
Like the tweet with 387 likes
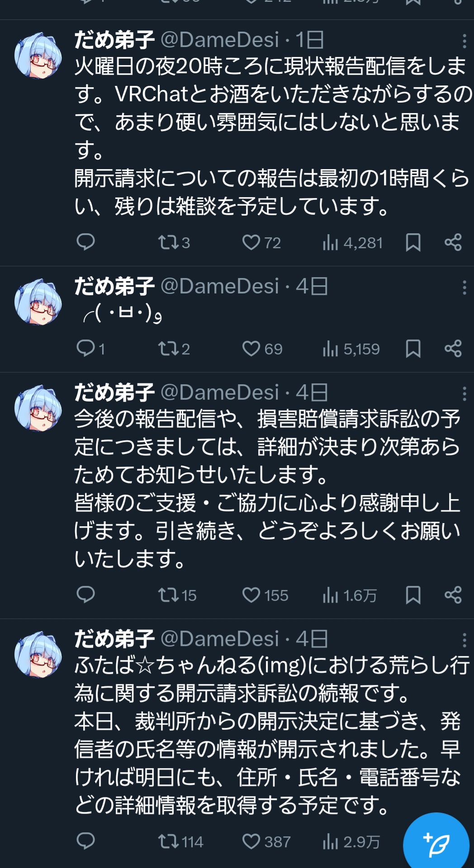coord(251,841)
